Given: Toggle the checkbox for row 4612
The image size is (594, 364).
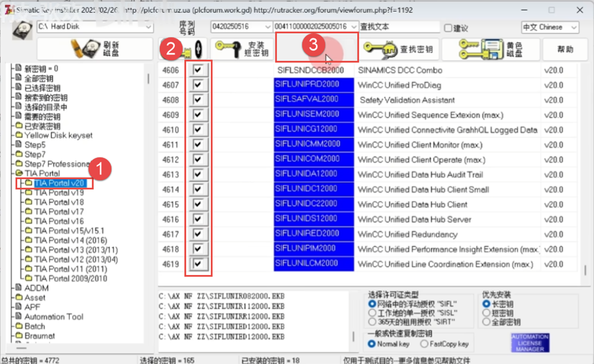Looking at the screenshot, I should tap(198, 159).
